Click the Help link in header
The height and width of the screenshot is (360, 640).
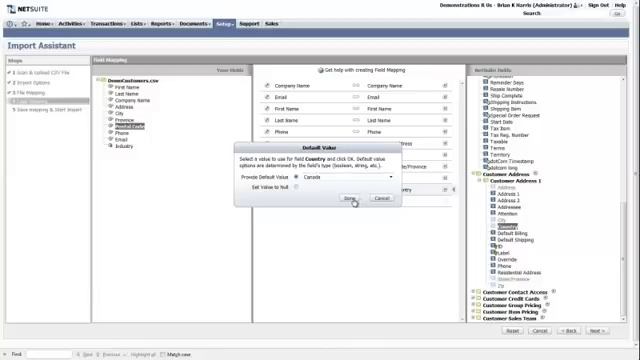pos(620,5)
